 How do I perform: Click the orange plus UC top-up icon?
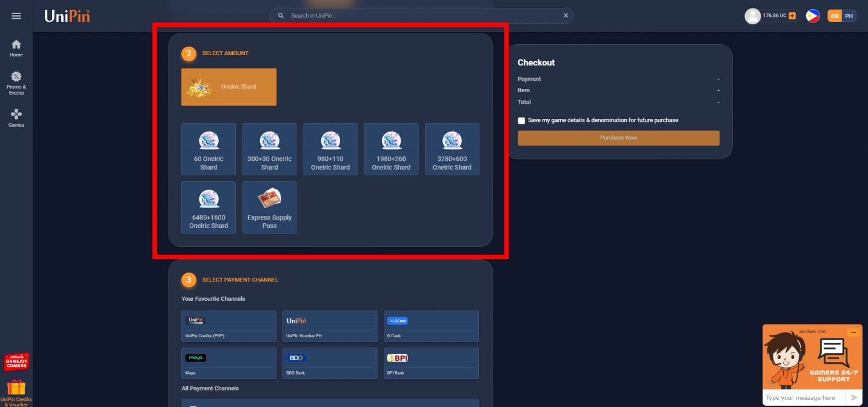[792, 16]
